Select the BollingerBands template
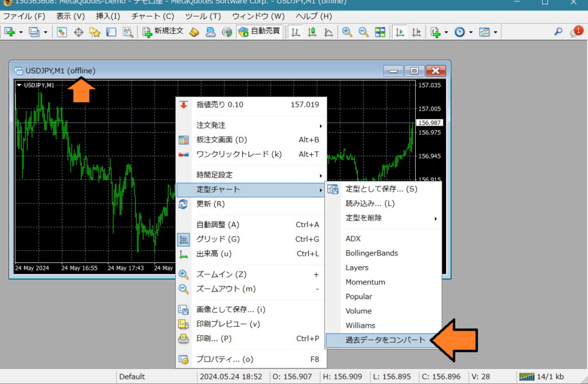 coord(374,253)
